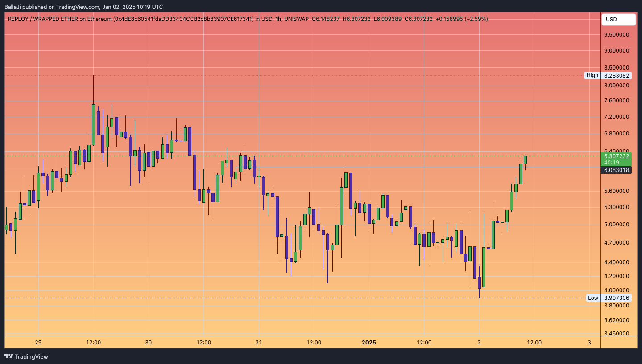Click the 3.800000 price axis label
The width and height of the screenshot is (642, 364).
click(x=617, y=306)
